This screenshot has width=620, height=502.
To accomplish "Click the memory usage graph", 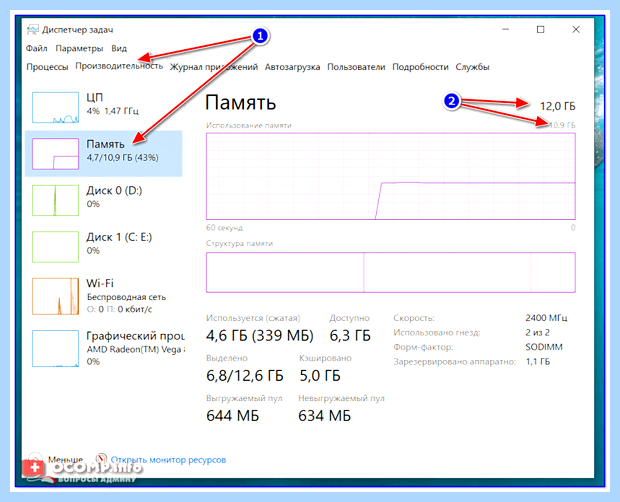I will pos(391,176).
